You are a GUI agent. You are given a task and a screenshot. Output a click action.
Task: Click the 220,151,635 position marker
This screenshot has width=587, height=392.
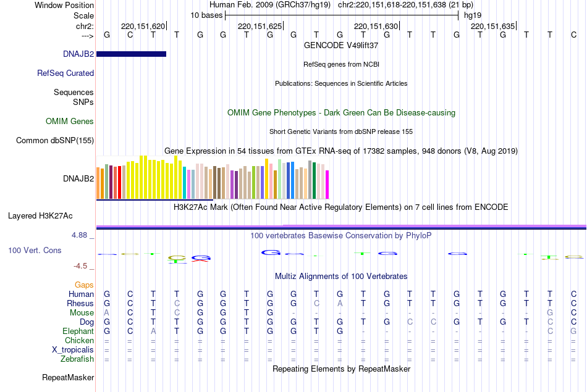pos(492,26)
